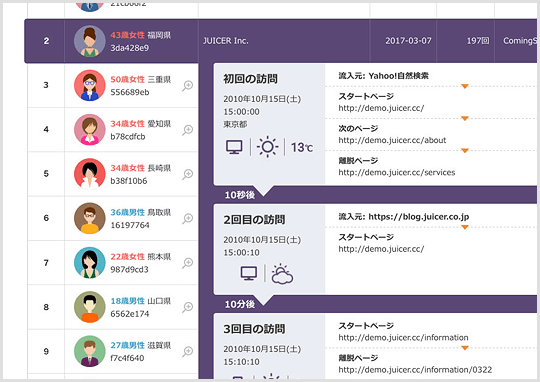Click 初回の訪問 heading
540x382 pixels.
(x=250, y=79)
